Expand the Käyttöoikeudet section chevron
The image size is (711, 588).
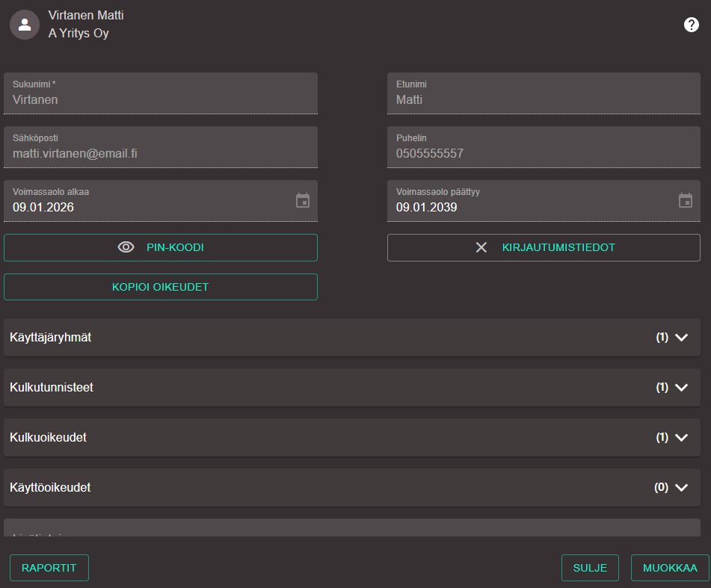[681, 487]
